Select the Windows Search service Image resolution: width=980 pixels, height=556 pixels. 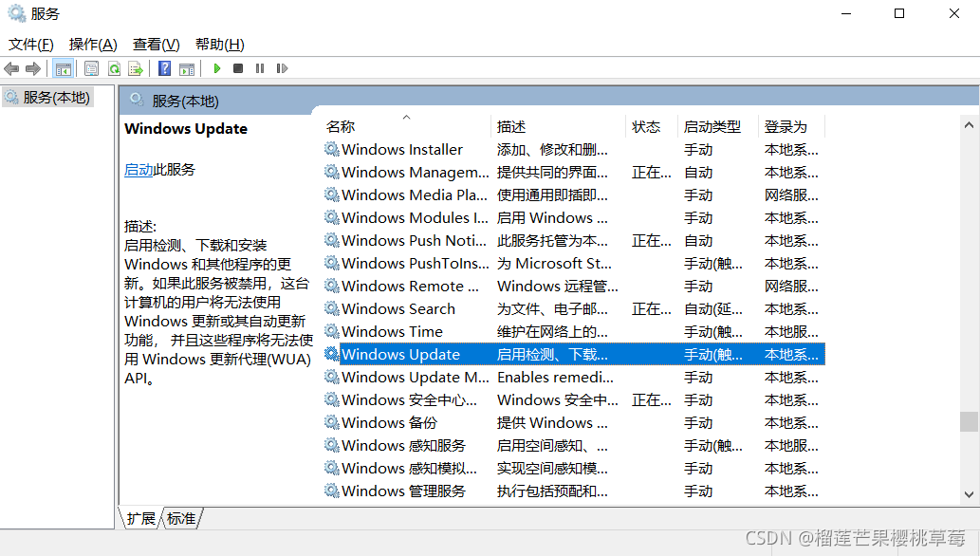(x=398, y=309)
